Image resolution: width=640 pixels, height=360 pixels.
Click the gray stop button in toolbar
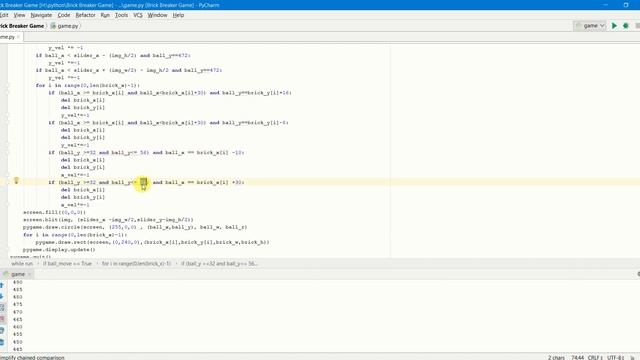tap(638, 26)
